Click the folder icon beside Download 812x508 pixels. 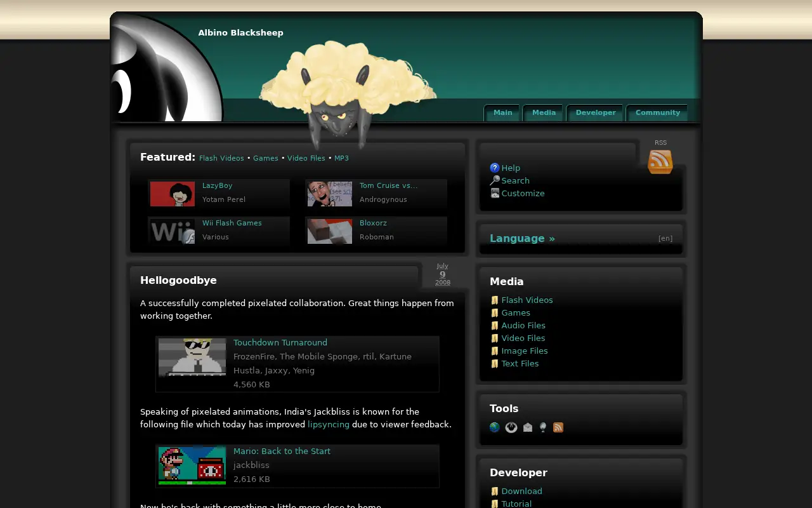coord(495,491)
